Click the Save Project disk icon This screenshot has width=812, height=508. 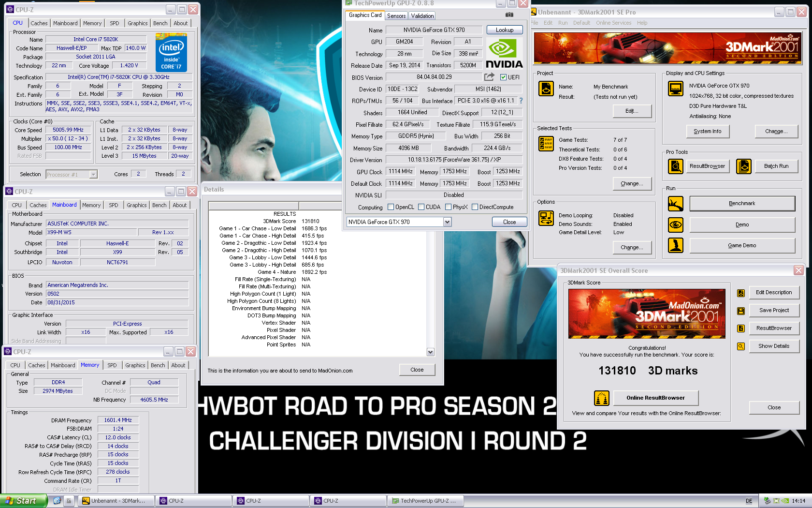pyautogui.click(x=741, y=311)
